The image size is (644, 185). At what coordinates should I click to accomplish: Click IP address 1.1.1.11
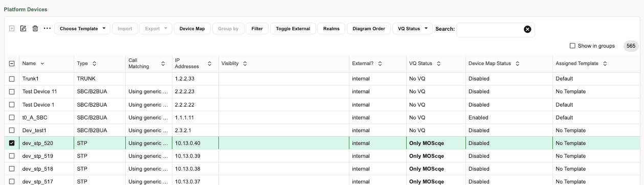click(184, 117)
